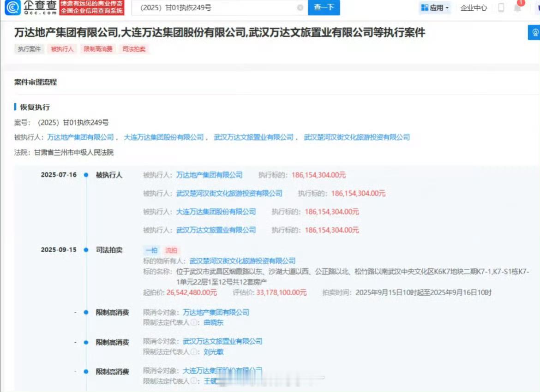Image resolution: width=540 pixels, height=392 pixels.
Task: Click the info icon in the last 限制法定代表人 row
Action: tap(194, 381)
